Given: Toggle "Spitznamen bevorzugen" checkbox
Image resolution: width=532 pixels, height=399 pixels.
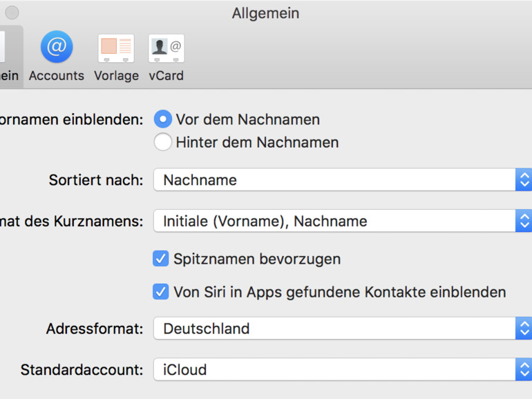Looking at the screenshot, I should (161, 259).
